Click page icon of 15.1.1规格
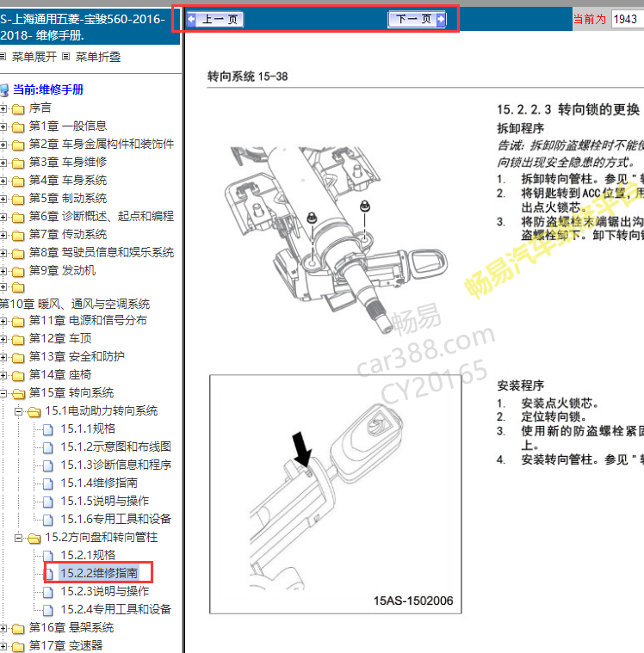The height and width of the screenshot is (653, 644). tap(48, 429)
